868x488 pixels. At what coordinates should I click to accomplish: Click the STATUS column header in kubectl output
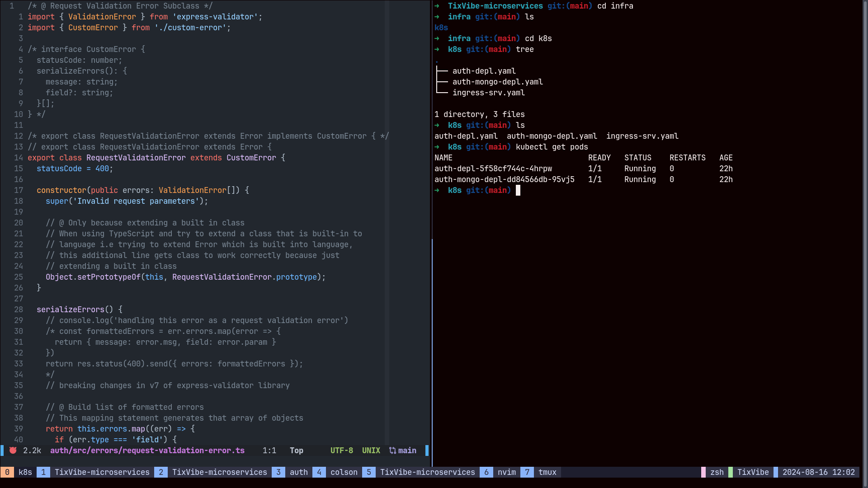tap(638, 158)
